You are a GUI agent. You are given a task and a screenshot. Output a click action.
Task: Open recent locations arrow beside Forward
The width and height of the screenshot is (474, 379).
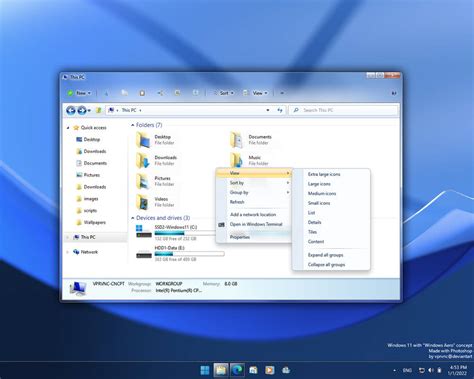tap(89, 110)
